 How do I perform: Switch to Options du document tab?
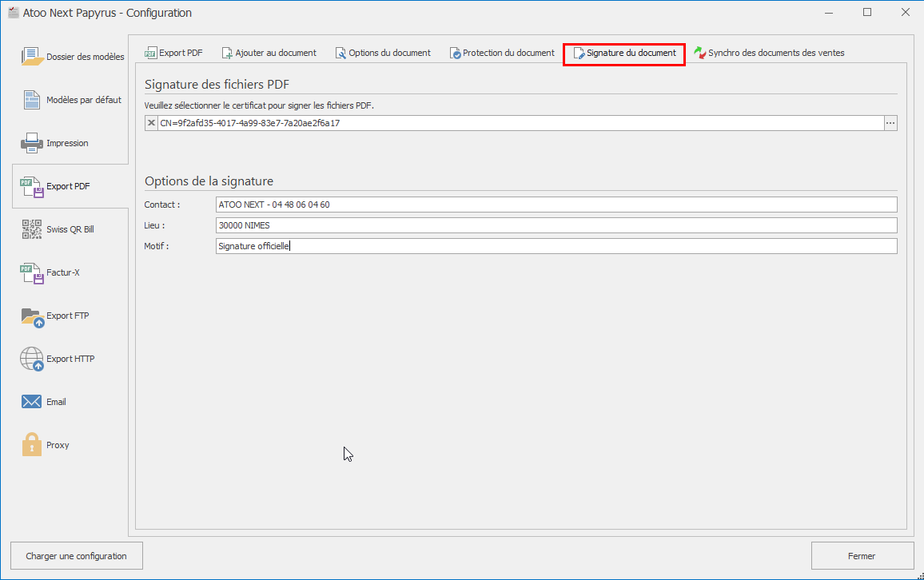(x=383, y=53)
